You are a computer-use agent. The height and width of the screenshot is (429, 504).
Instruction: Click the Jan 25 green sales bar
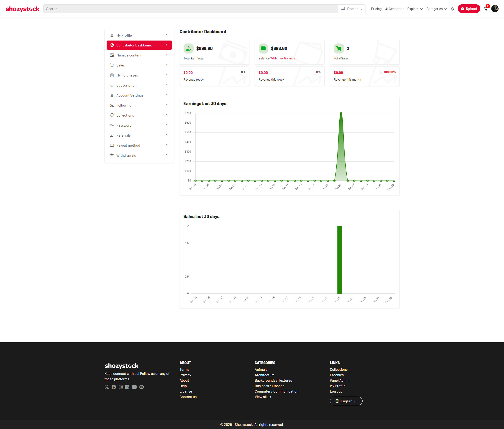click(340, 260)
